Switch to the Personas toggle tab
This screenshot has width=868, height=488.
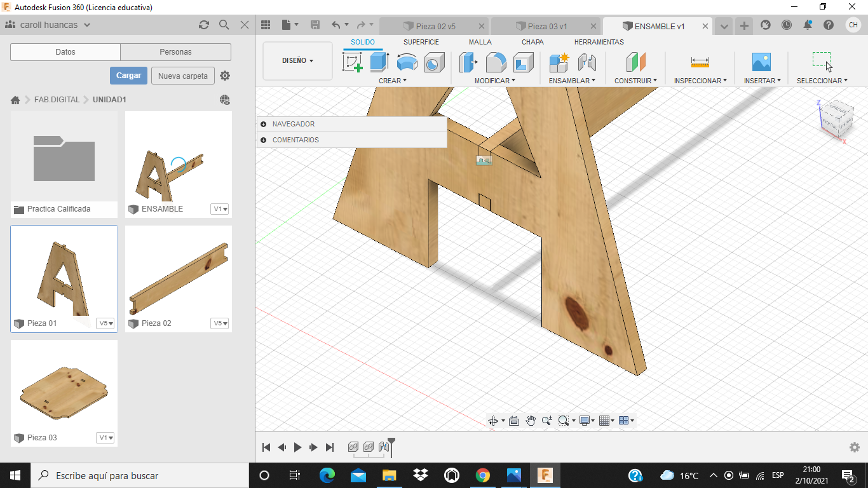[x=175, y=52]
